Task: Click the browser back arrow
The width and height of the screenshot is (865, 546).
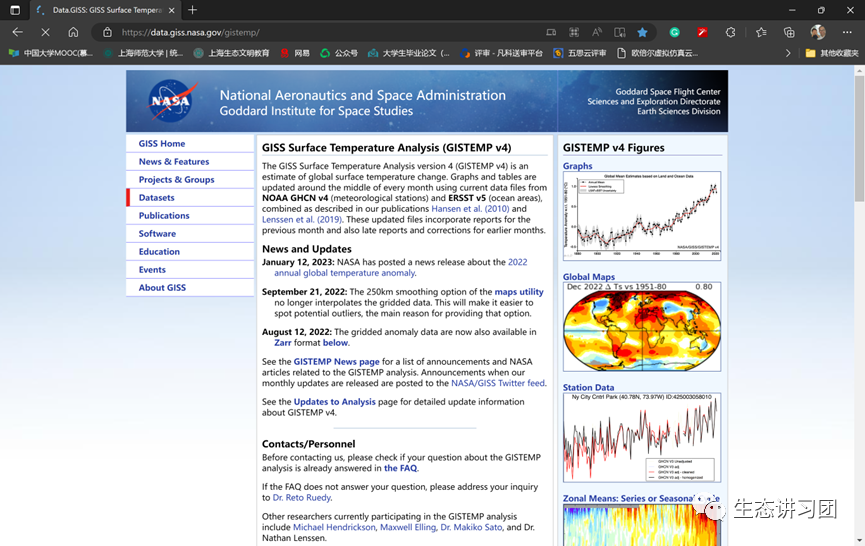Action: (17, 32)
